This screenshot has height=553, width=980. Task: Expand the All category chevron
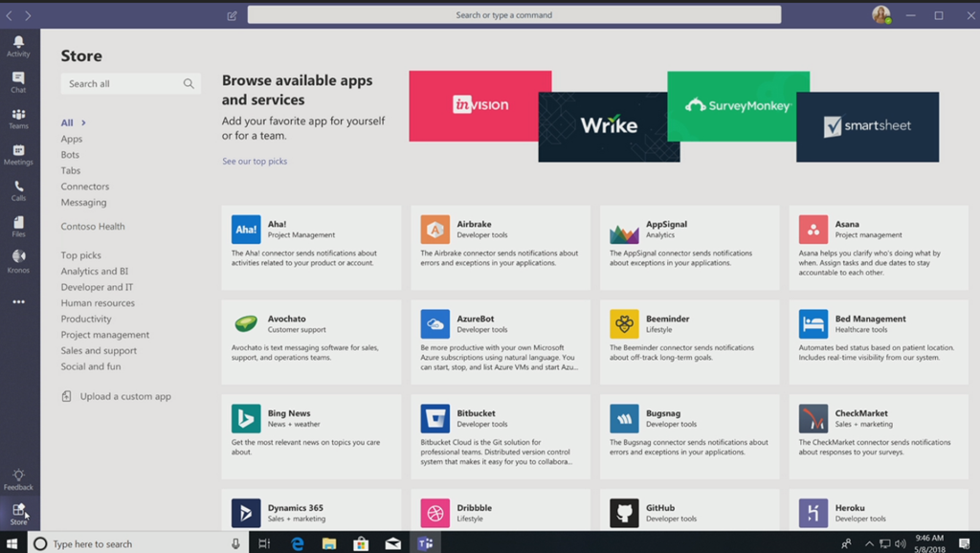click(x=83, y=122)
